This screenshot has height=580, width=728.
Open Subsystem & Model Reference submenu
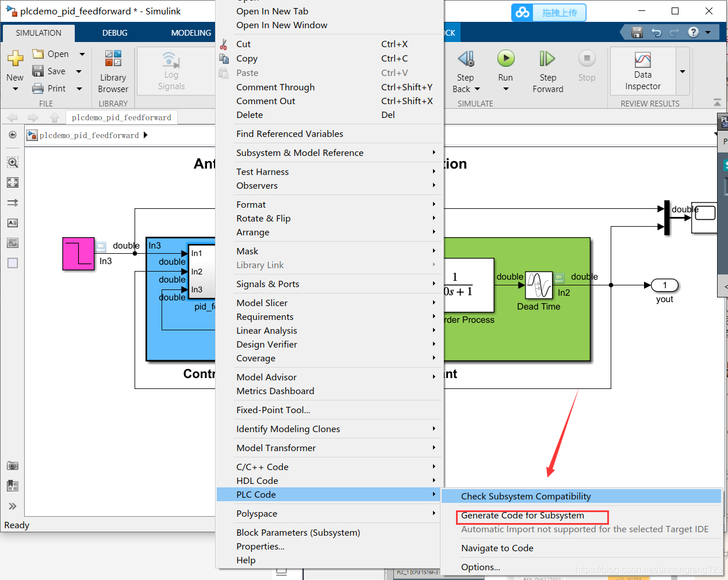coord(329,153)
